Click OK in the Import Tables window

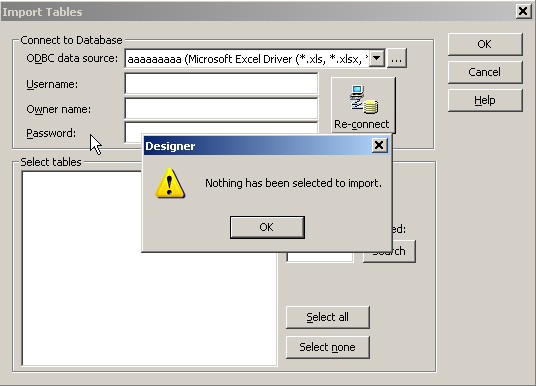pos(485,44)
